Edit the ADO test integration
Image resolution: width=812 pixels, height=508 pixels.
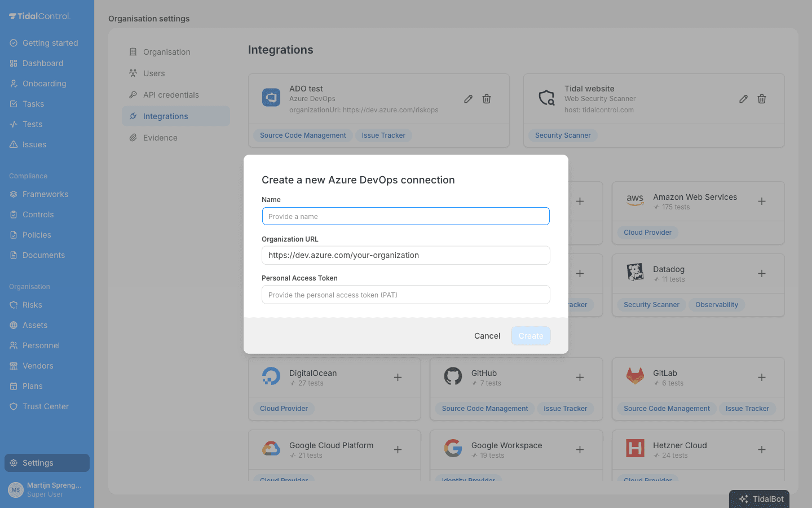[468, 99]
